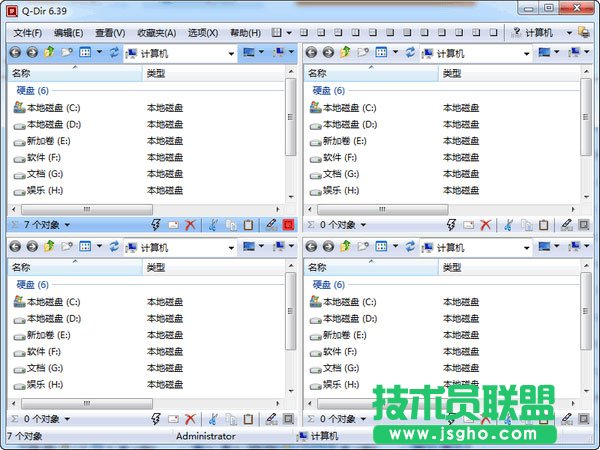This screenshot has height=450, width=600.
Task: Click the up-folder icon in bottom-right pane
Action: [346, 246]
